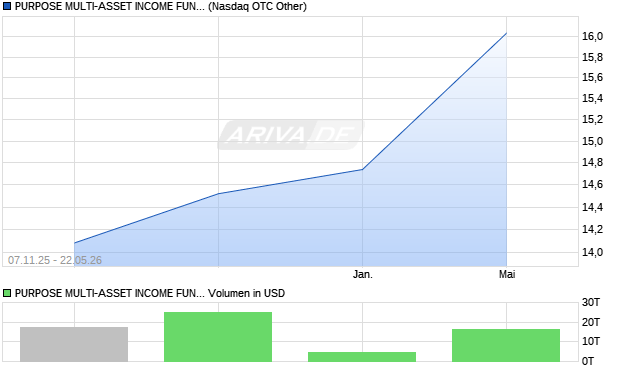Click the (Nasdaq OTC Other) exchange label

click(x=257, y=6)
